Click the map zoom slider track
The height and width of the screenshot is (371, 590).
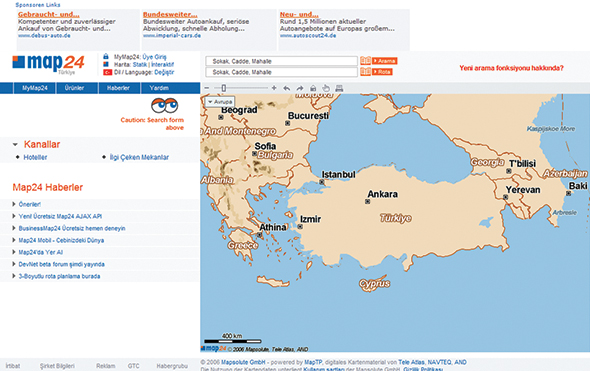pyautogui.click(x=241, y=88)
